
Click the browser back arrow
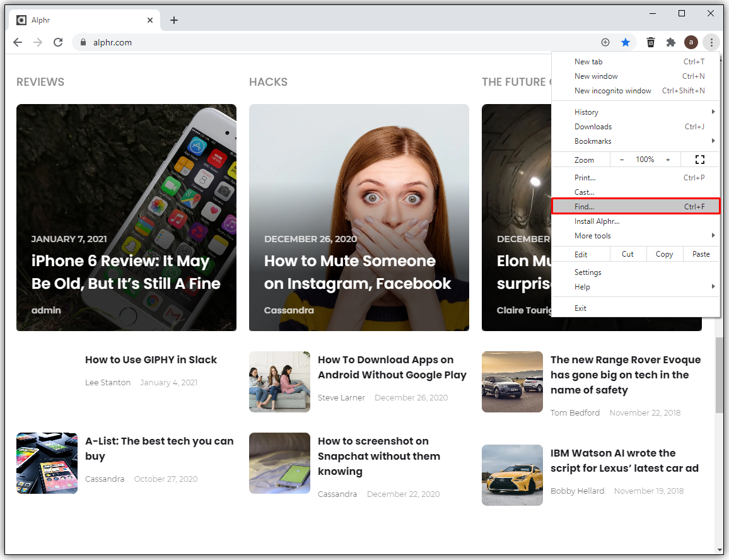point(18,42)
